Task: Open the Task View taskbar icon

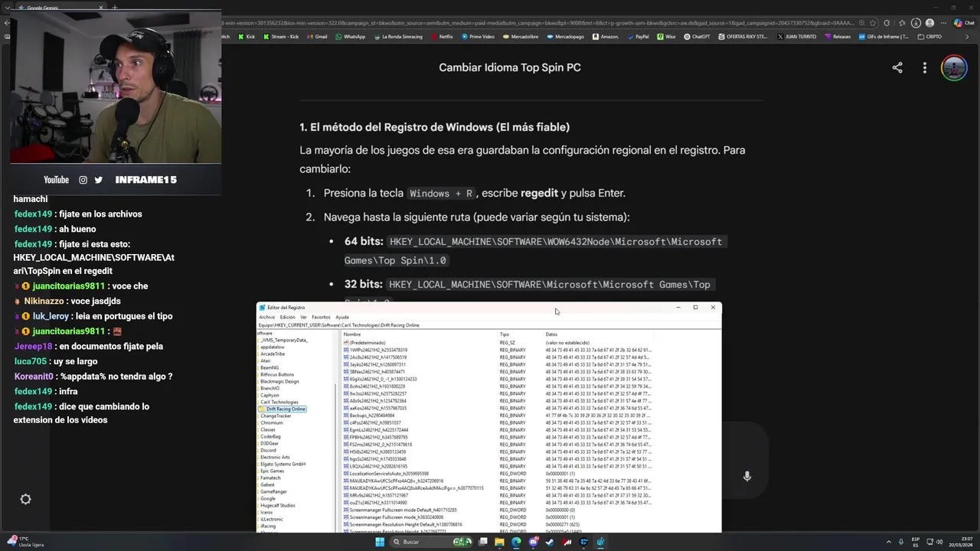Action: click(x=483, y=542)
